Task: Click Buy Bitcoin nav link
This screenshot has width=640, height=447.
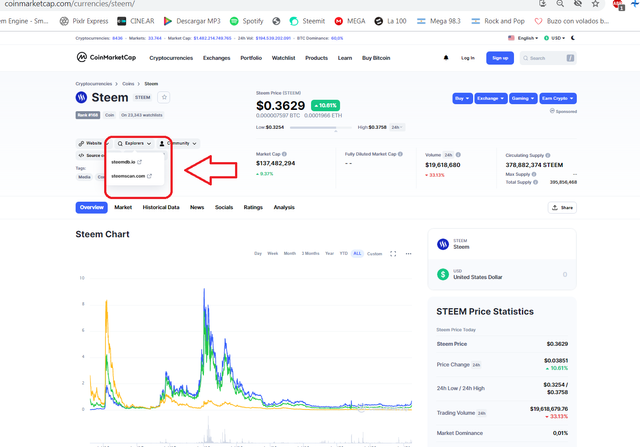Action: [376, 58]
